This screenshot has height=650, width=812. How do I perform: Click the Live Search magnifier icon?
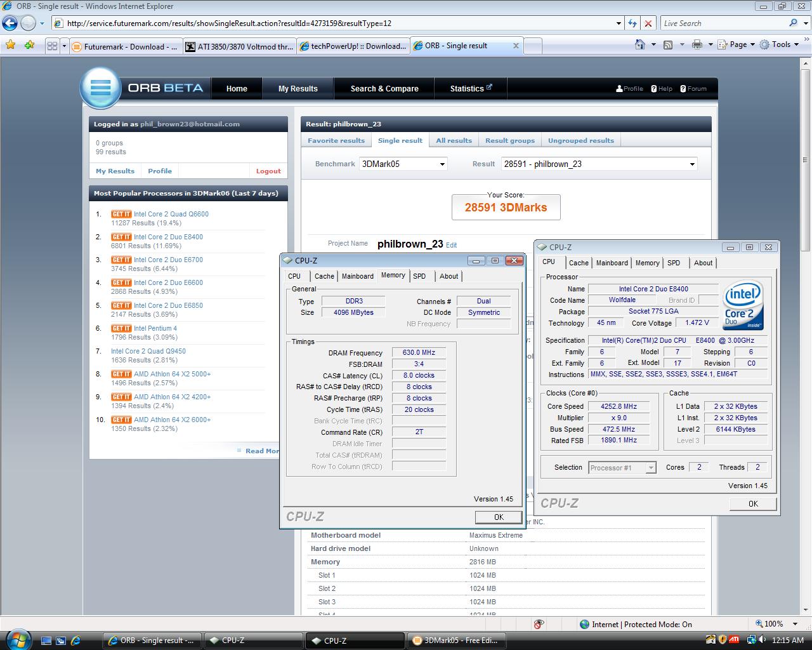[x=794, y=23]
